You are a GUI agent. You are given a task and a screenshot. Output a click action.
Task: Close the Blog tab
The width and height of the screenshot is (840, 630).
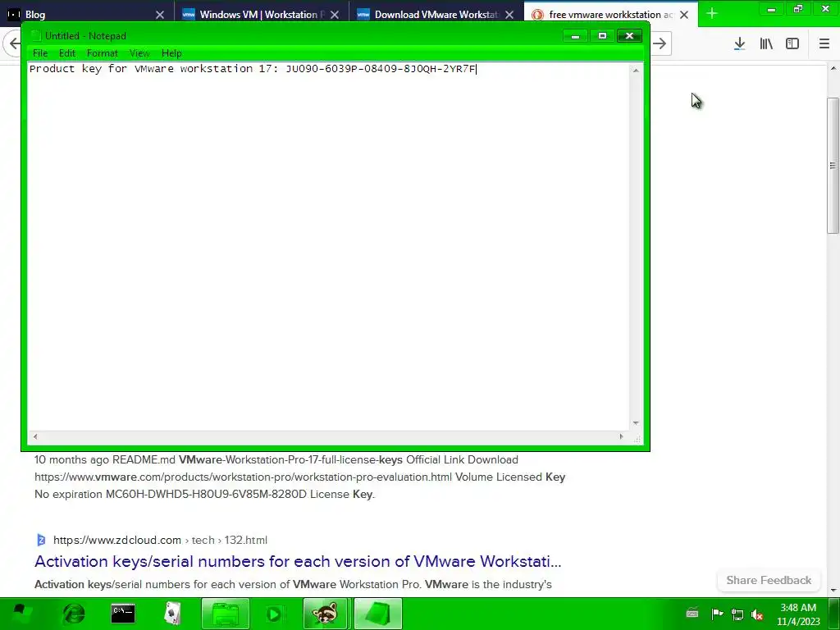160,15
